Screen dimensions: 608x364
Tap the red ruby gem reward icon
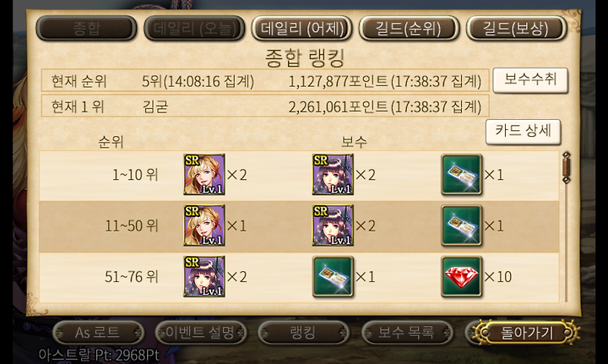[461, 277]
